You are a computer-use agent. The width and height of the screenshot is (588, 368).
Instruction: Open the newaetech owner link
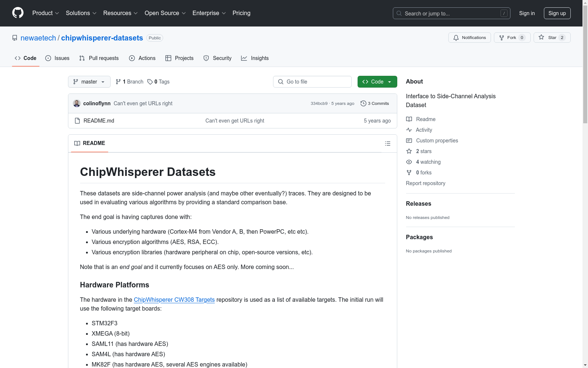click(x=38, y=38)
